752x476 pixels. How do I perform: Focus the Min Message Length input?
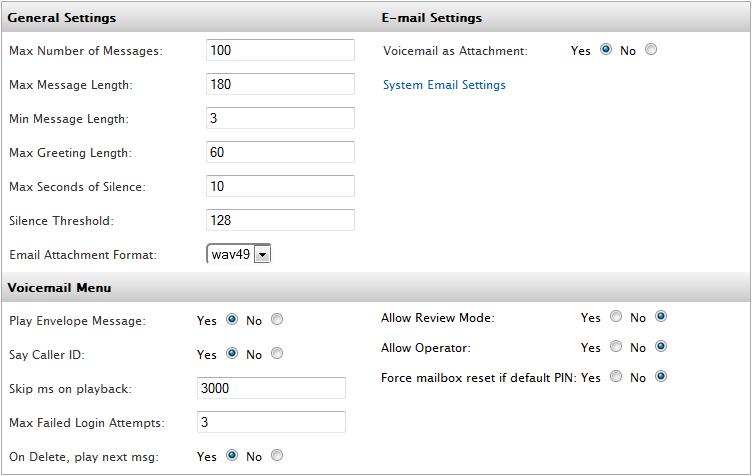click(281, 118)
